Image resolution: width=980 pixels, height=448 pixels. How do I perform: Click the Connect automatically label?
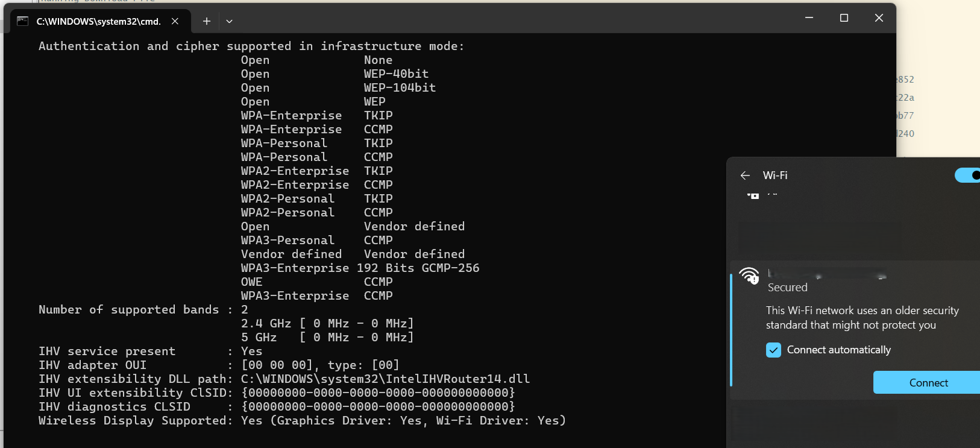pyautogui.click(x=838, y=350)
